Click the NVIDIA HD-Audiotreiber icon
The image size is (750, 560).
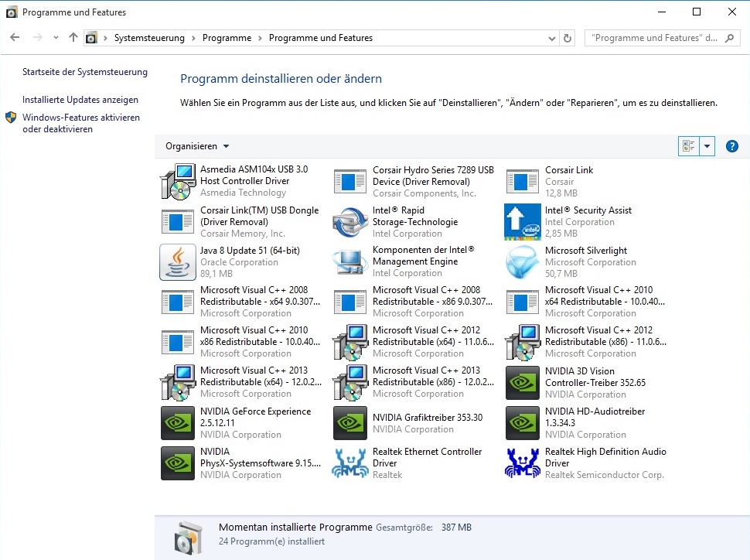click(523, 422)
